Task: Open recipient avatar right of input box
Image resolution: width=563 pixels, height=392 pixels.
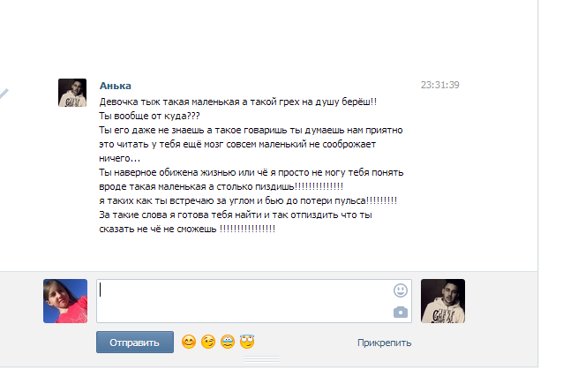Action: point(443,301)
